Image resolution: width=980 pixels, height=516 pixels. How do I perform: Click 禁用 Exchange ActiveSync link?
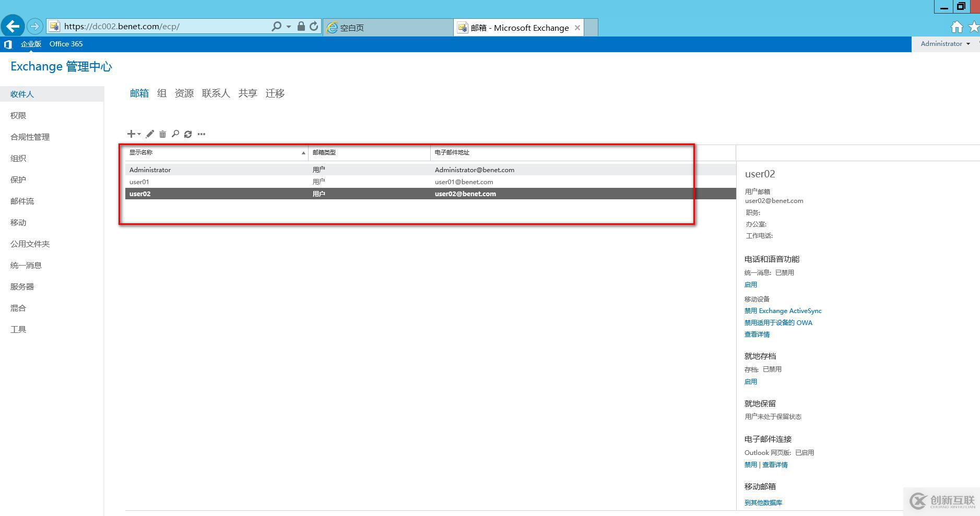[x=783, y=310]
